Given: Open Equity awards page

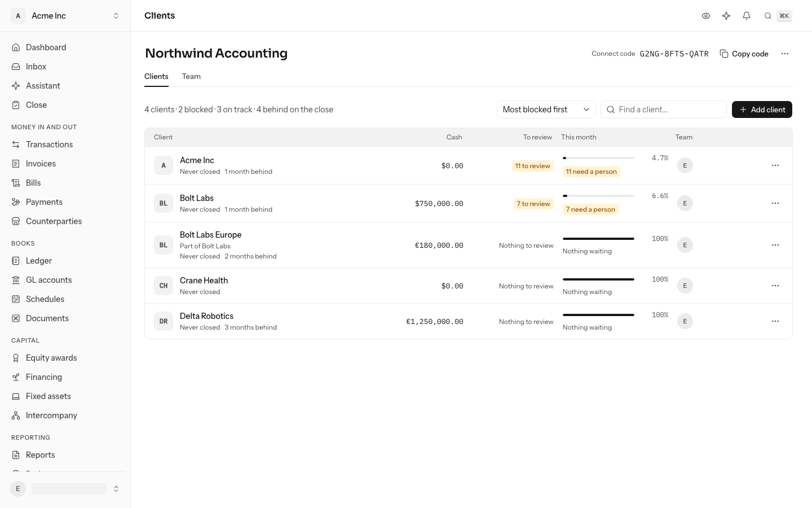Looking at the screenshot, I should click(65, 358).
